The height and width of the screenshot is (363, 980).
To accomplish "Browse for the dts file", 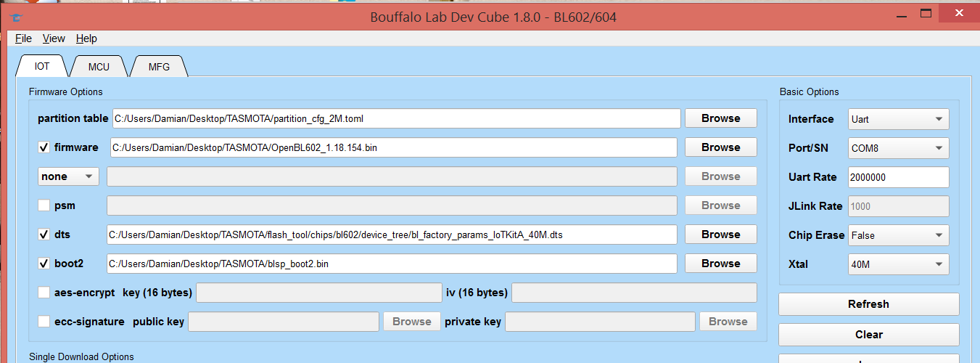I will (x=721, y=234).
